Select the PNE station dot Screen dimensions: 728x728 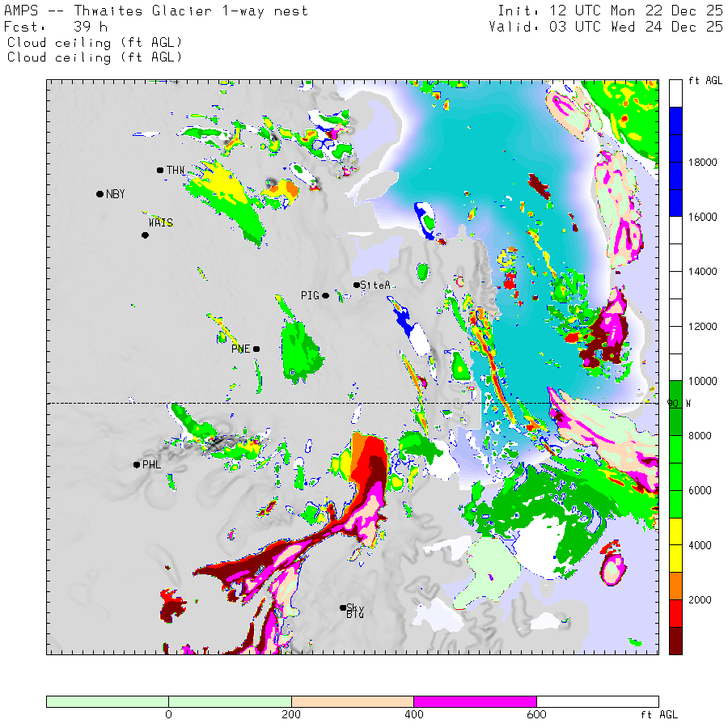(256, 349)
